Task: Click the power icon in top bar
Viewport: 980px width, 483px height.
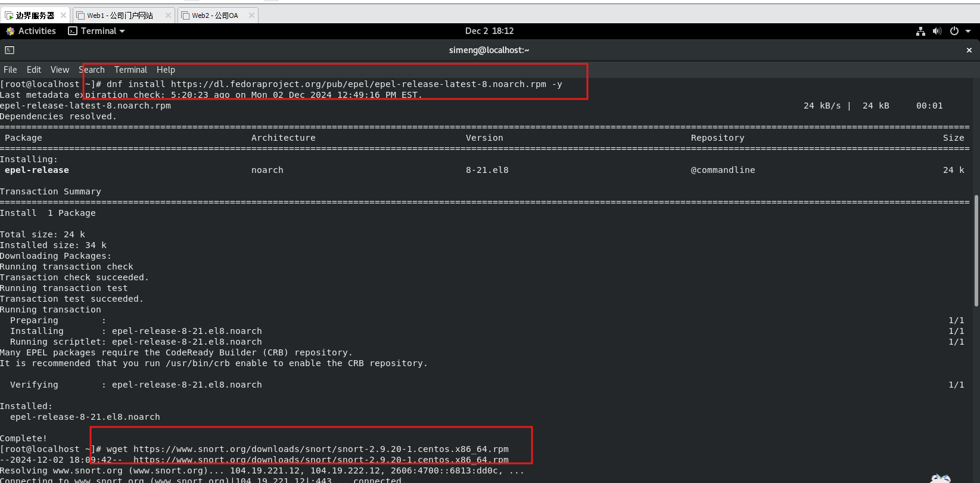Action: click(954, 31)
